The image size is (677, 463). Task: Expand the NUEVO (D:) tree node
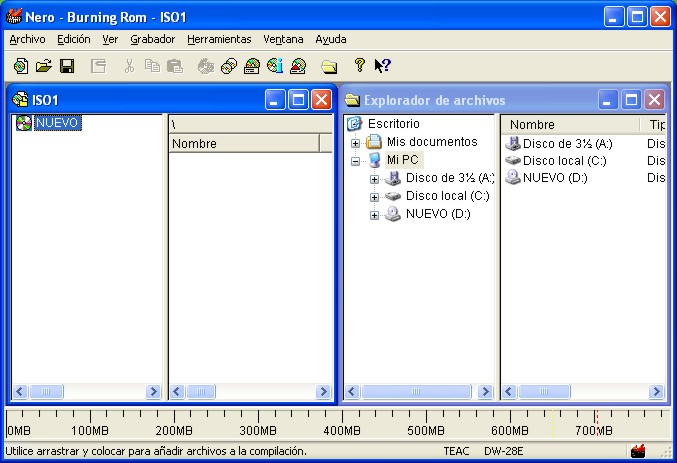(x=375, y=215)
